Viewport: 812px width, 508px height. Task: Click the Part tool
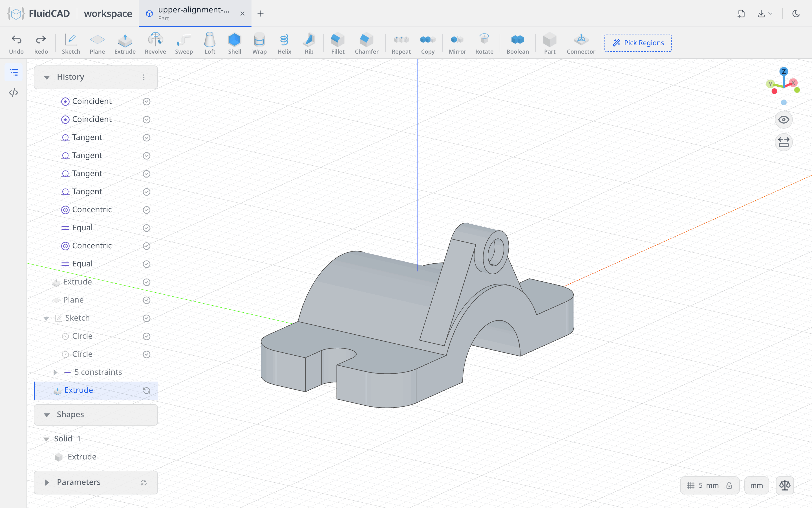tap(550, 43)
